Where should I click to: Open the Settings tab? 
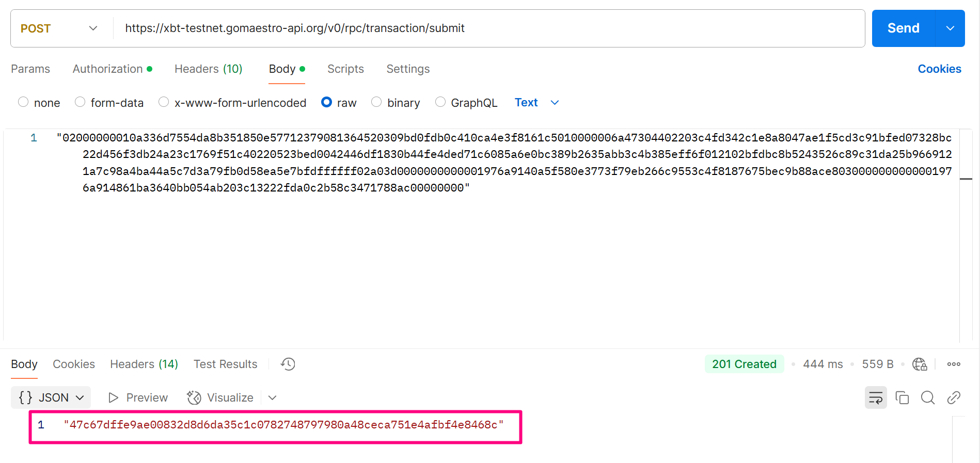408,69
